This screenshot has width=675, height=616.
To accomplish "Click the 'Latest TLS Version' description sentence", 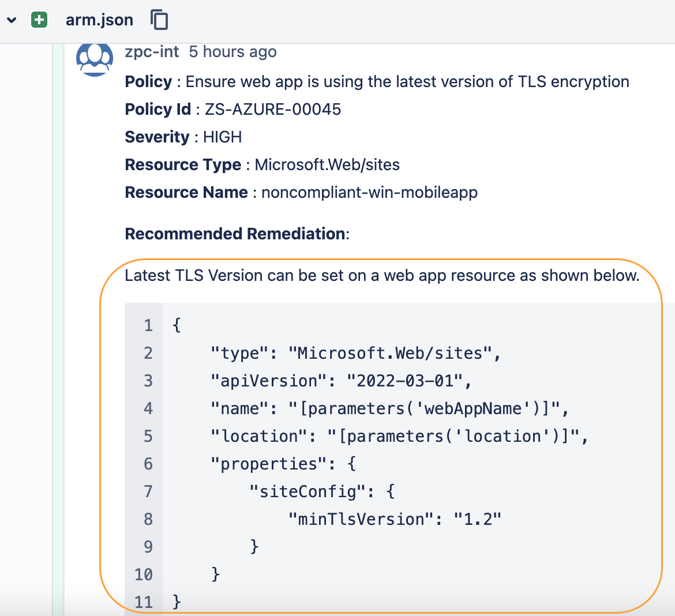I will tap(382, 276).
